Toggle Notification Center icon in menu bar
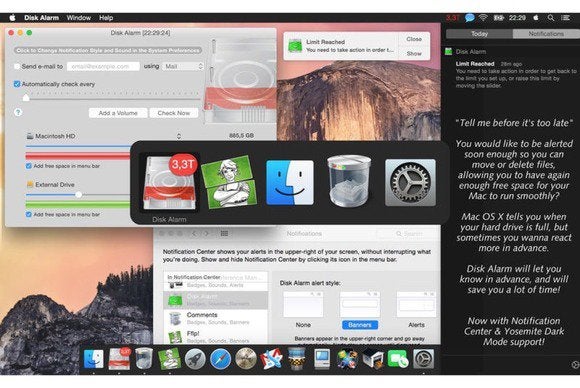This screenshot has width=580, height=388. 566,18
